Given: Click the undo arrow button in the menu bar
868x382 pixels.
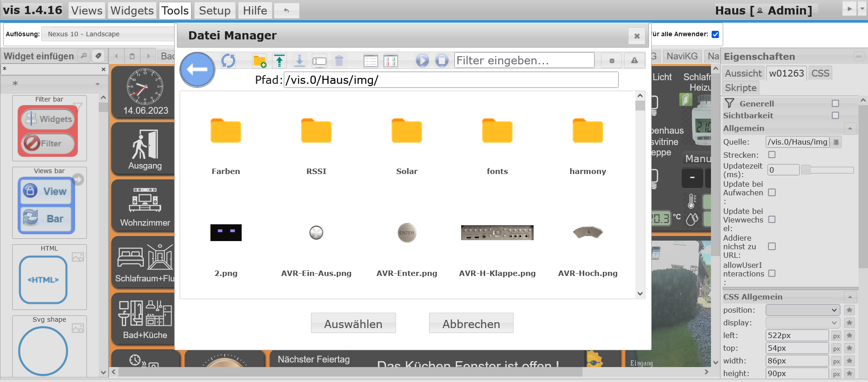Looking at the screenshot, I should coord(286,10).
